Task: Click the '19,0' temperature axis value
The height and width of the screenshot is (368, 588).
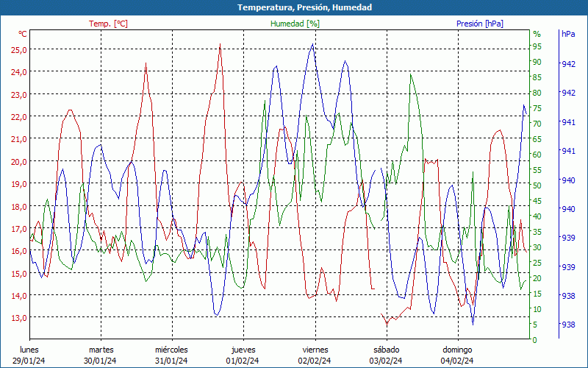Action: [x=19, y=183]
